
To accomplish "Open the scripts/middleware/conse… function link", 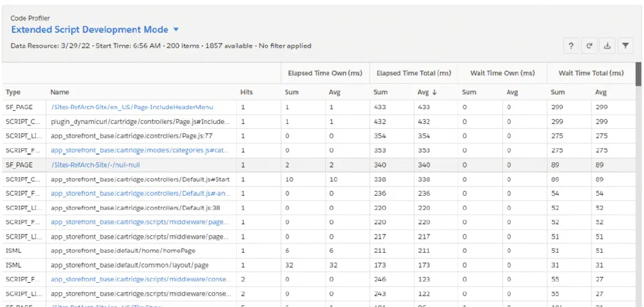I will coord(141,280).
